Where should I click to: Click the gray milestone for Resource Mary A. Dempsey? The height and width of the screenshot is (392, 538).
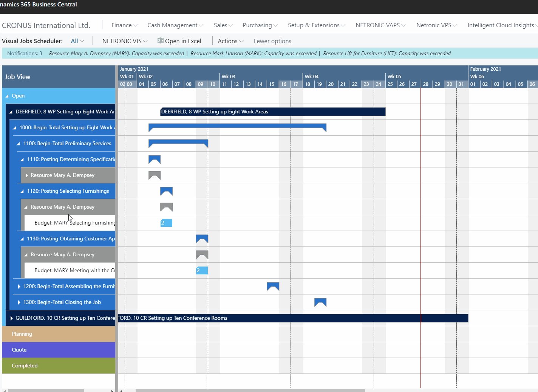154,175
